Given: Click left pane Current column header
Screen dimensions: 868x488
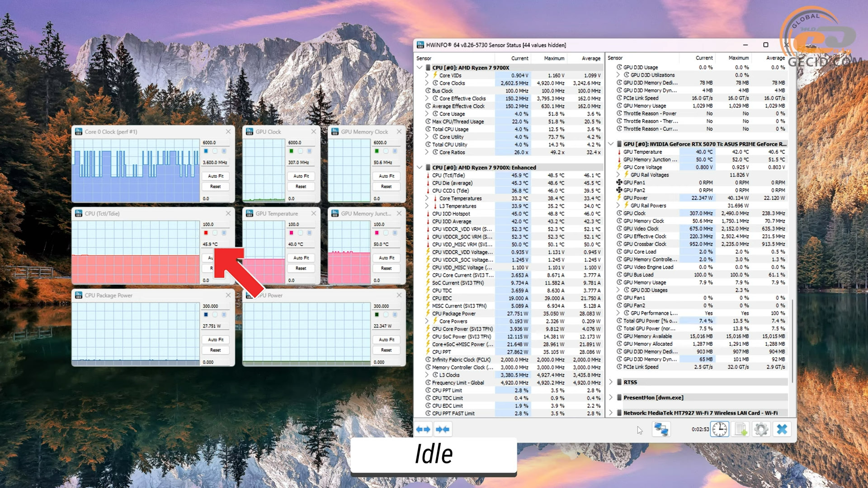Looking at the screenshot, I should (x=513, y=58).
